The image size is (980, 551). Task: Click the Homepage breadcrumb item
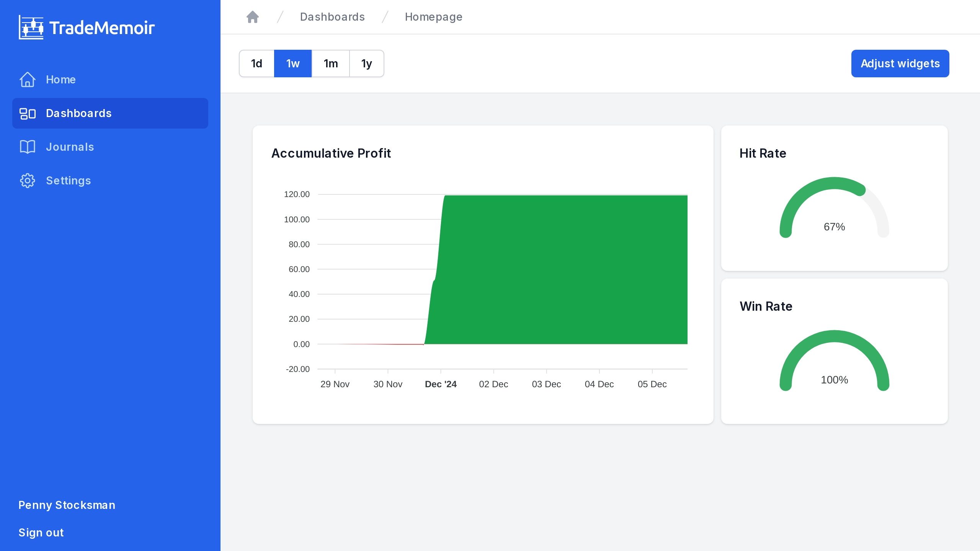[433, 17]
